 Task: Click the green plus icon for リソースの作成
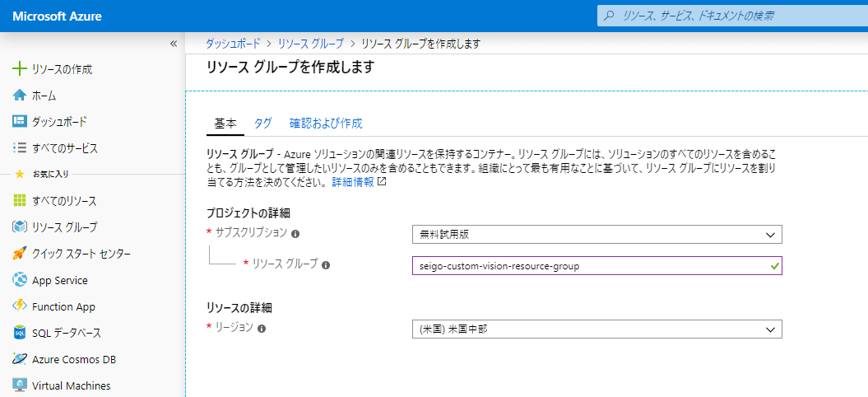[20, 69]
